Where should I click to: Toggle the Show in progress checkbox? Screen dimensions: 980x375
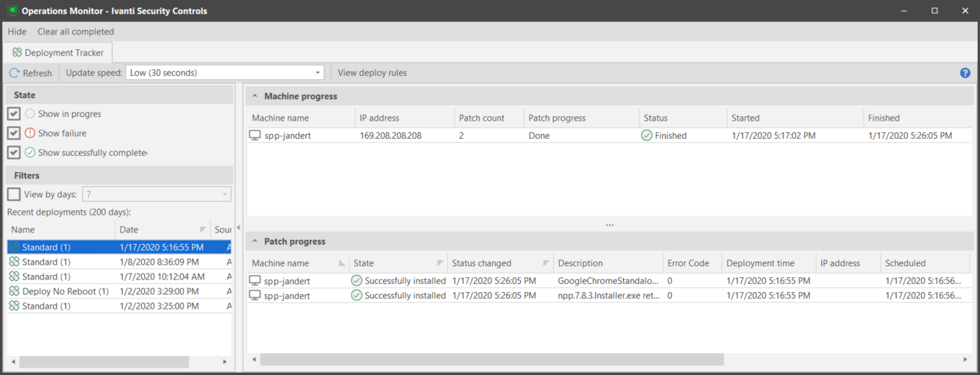tap(14, 114)
